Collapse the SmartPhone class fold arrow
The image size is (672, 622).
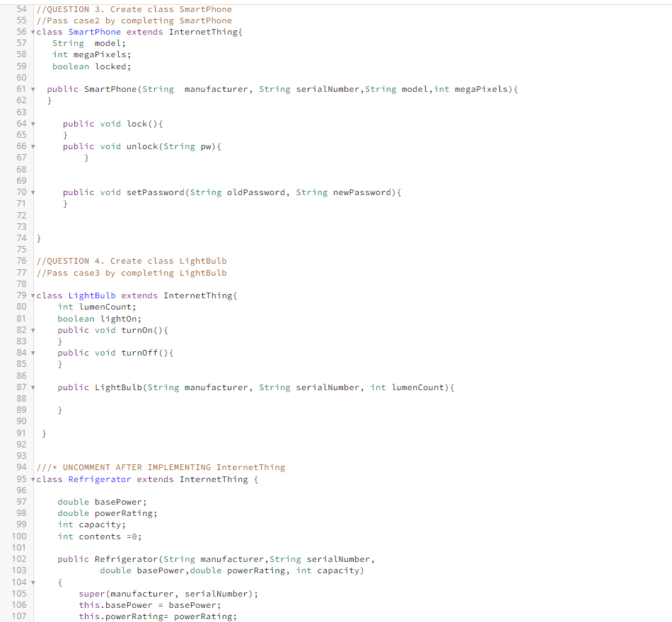coord(32,32)
